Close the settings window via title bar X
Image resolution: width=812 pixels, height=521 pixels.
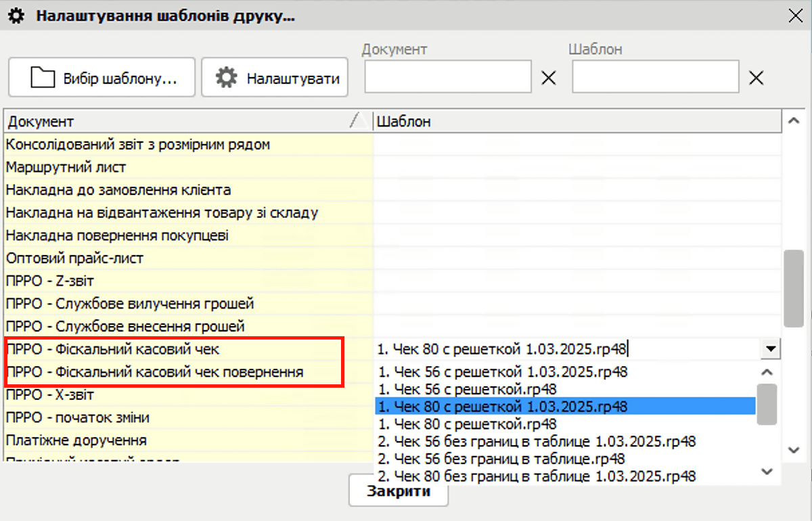point(796,16)
